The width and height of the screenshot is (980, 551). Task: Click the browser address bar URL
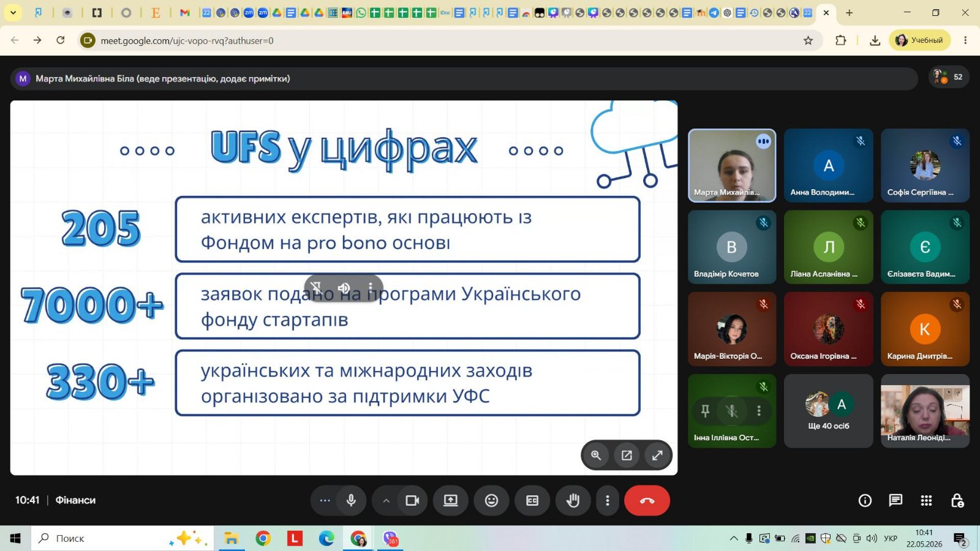pyautogui.click(x=187, y=40)
